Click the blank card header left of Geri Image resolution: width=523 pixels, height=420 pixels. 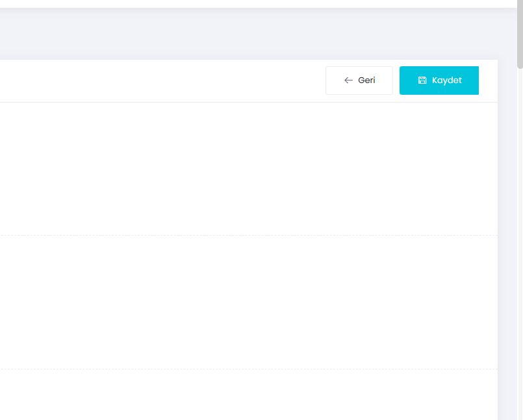(162, 80)
